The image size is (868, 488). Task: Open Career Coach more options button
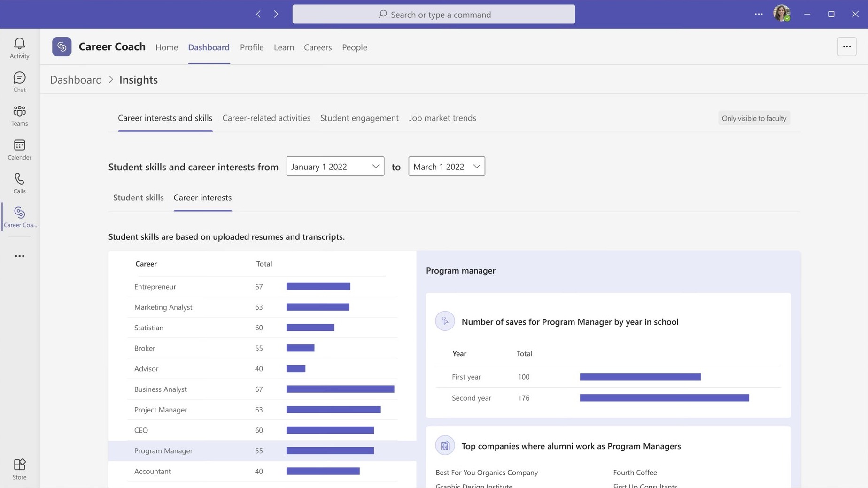click(846, 46)
